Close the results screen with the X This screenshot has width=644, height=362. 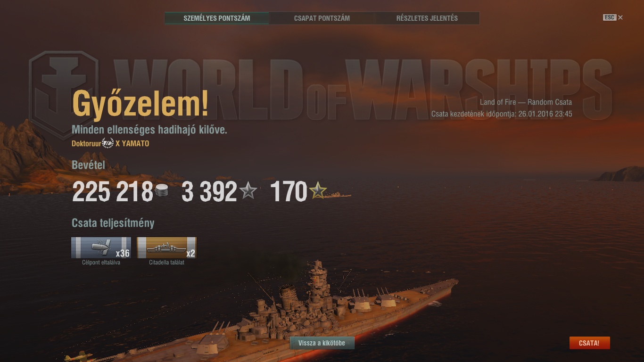pos(620,17)
